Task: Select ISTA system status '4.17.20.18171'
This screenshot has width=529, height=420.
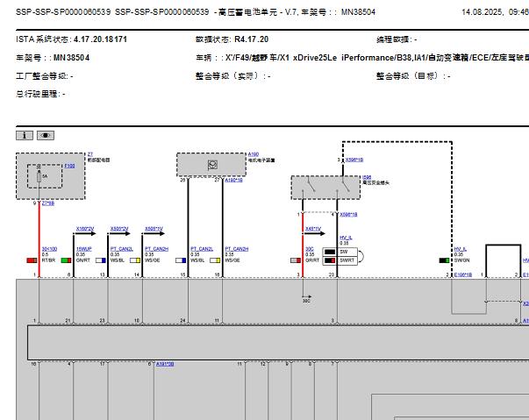Action: (x=100, y=39)
